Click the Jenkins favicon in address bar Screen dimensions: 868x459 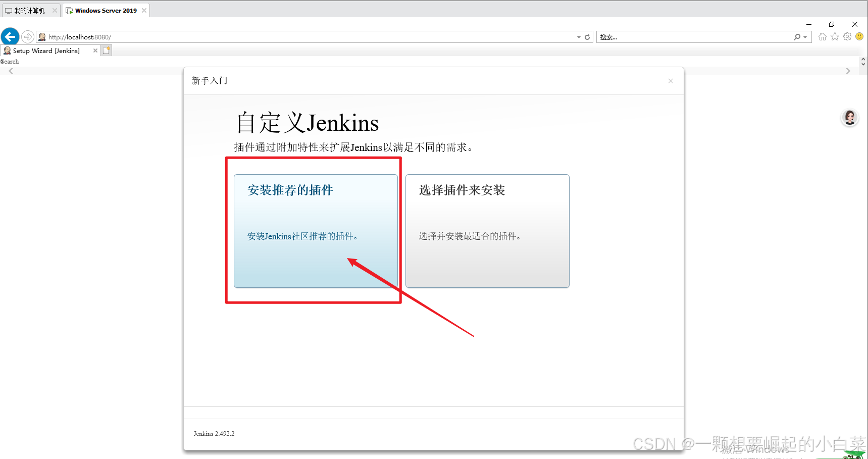(x=42, y=37)
